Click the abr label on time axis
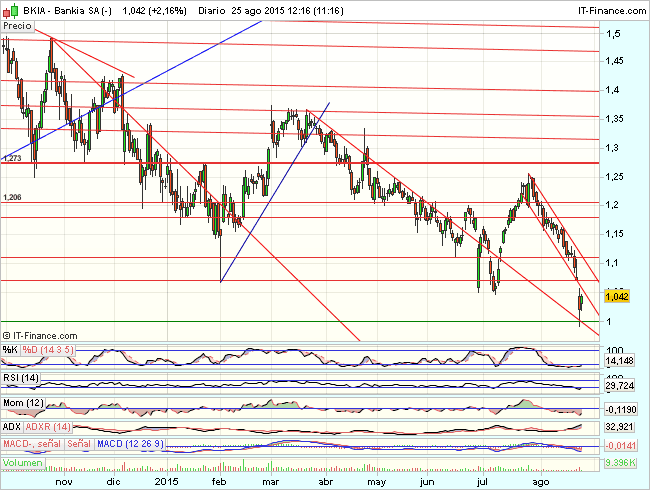The image size is (650, 490). tap(326, 481)
